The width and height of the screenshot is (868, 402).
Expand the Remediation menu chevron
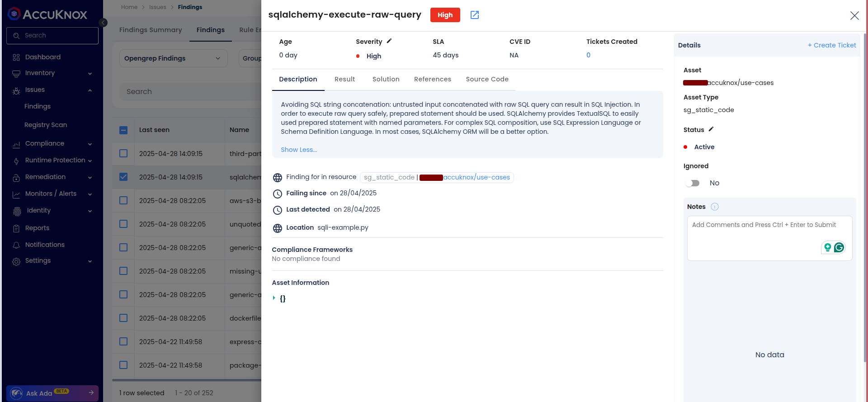90,178
